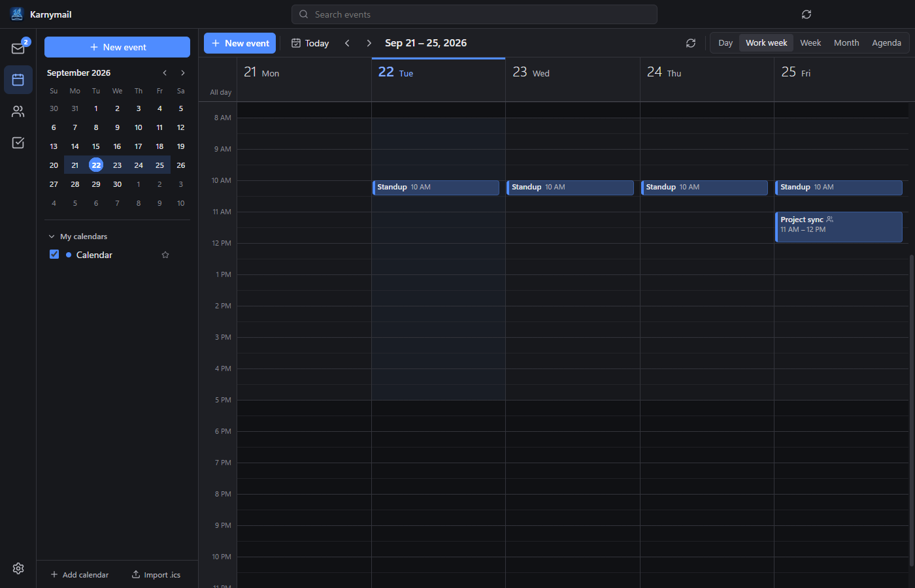Select September 26 in mini calendar
This screenshot has height=588, width=915.
[181, 165]
